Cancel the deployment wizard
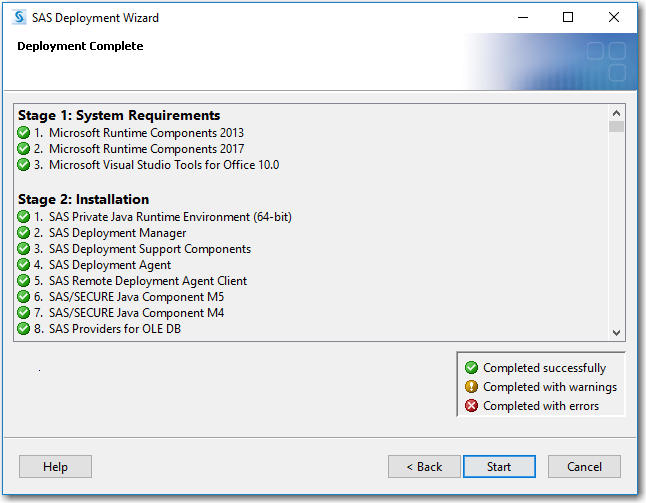Screen dimensions: 646x503 [x=584, y=467]
